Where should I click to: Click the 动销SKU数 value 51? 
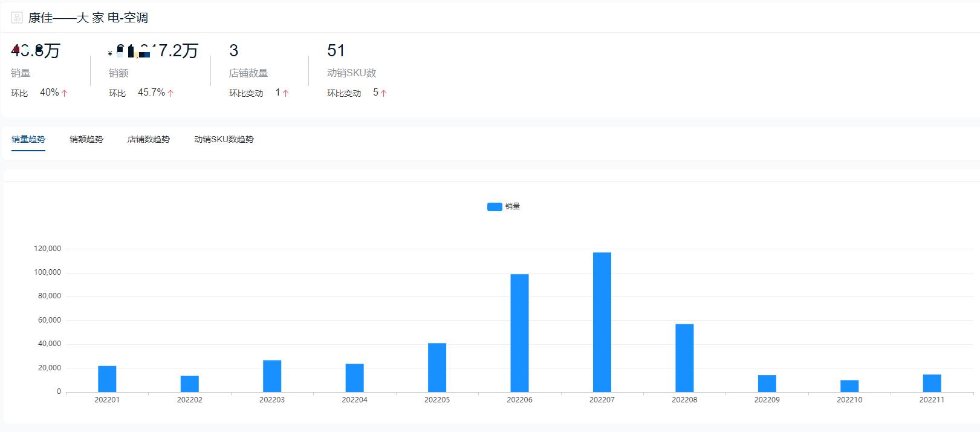click(336, 50)
